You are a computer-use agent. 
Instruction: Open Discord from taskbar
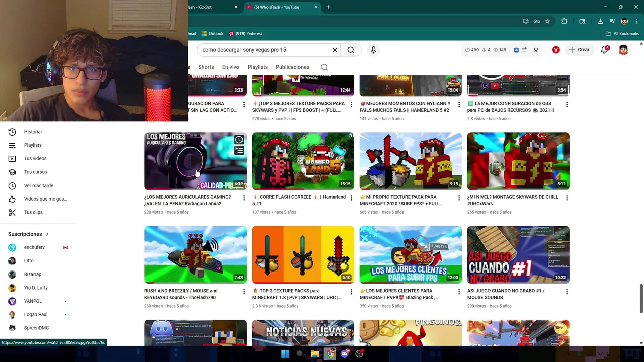[x=345, y=354]
